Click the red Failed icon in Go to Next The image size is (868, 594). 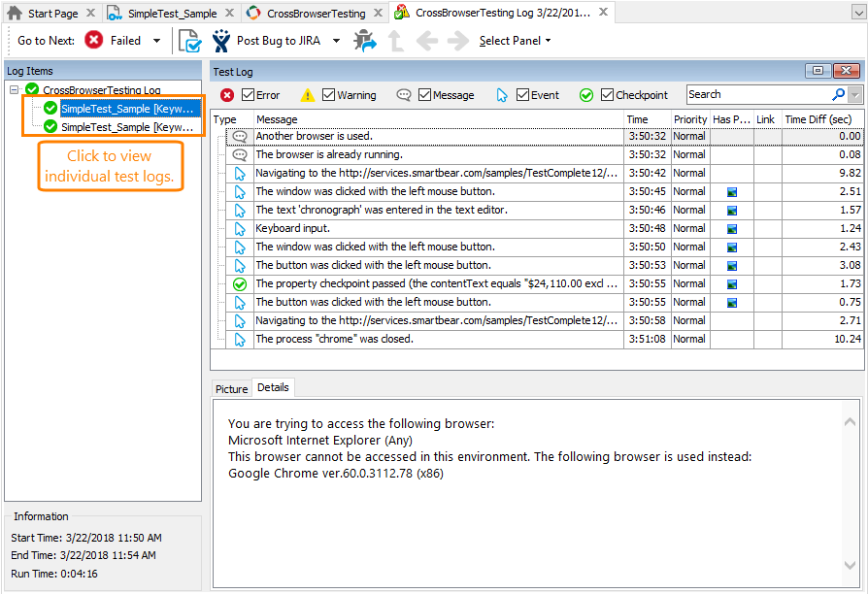(93, 40)
